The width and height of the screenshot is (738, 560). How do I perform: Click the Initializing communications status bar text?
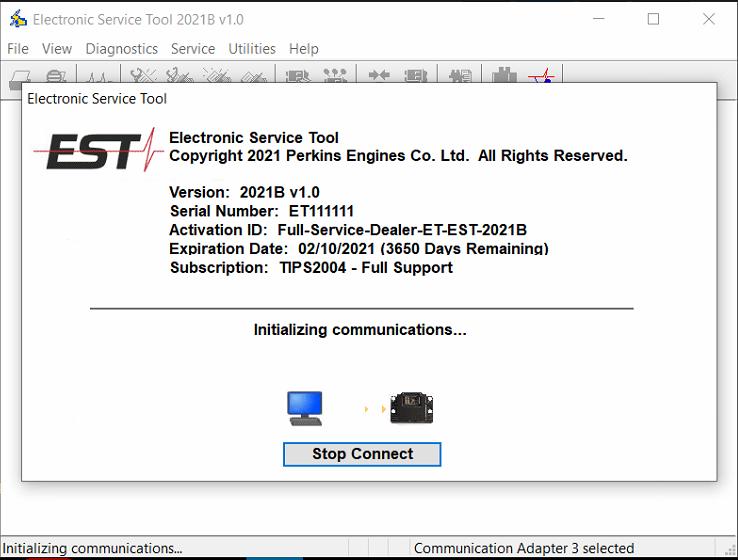pyautogui.click(x=92, y=548)
